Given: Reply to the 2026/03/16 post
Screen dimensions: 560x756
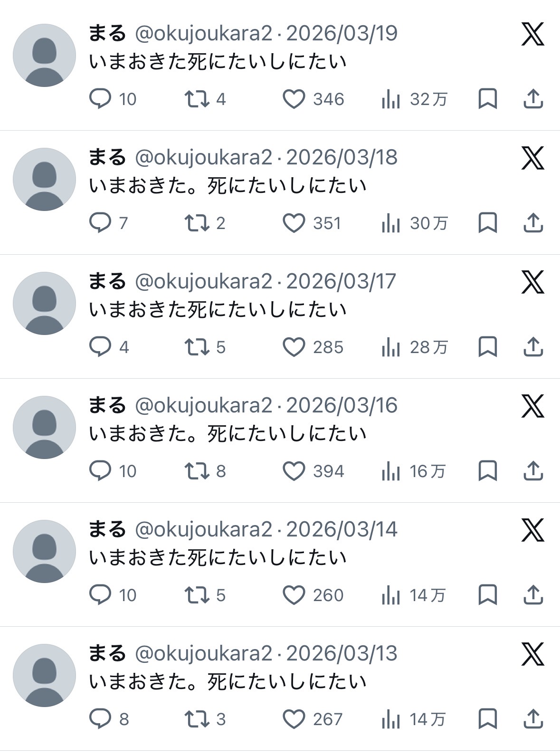Looking at the screenshot, I should [x=100, y=471].
